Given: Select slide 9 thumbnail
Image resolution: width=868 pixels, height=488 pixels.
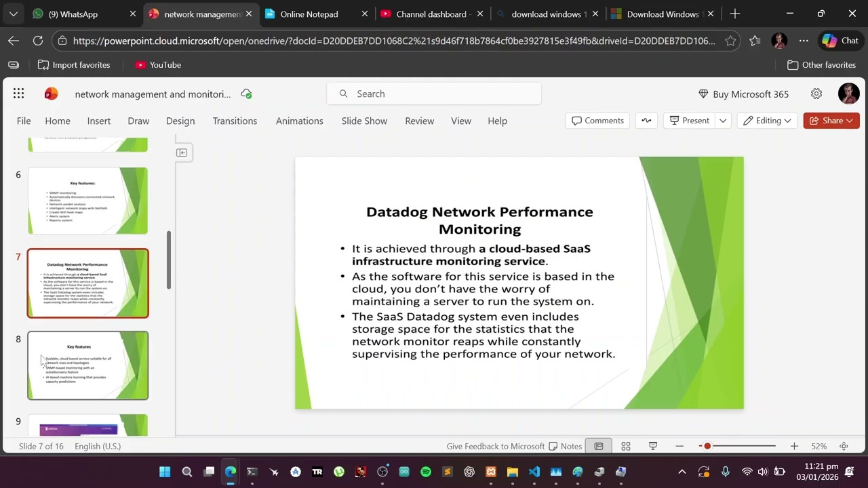Looking at the screenshot, I should (87, 425).
